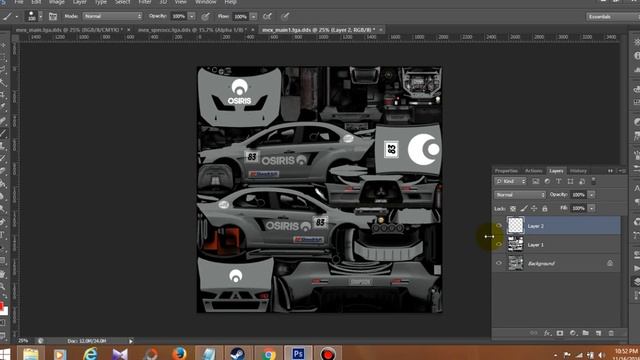Open the Window menu
This screenshot has width=640, height=360.
(205, 2)
